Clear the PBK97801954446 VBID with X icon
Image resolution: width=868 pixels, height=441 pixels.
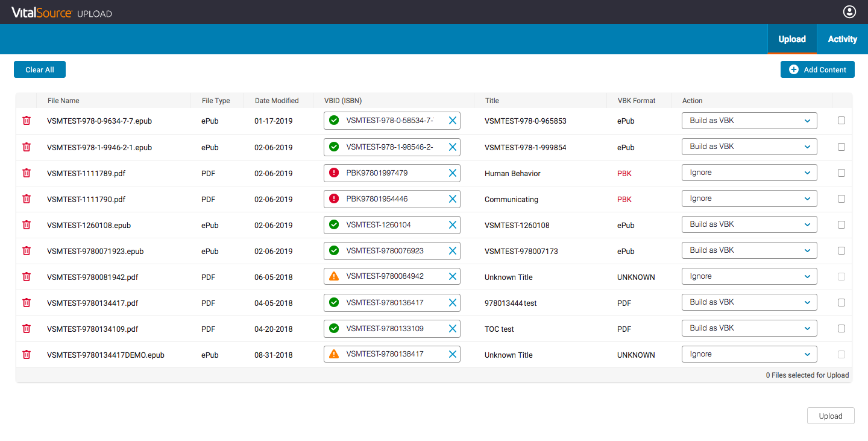pos(453,198)
